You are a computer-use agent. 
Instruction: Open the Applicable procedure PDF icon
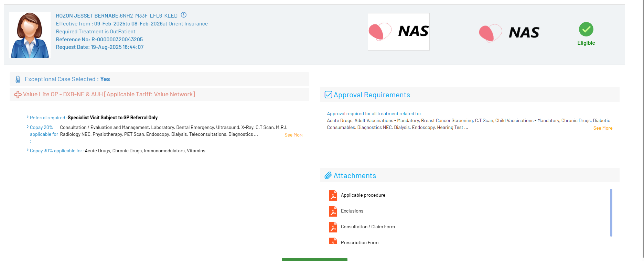tap(333, 195)
